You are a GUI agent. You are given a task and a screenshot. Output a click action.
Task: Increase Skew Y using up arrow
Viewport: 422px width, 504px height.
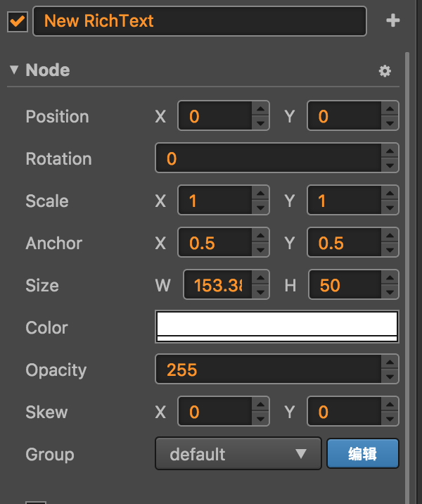point(390,405)
